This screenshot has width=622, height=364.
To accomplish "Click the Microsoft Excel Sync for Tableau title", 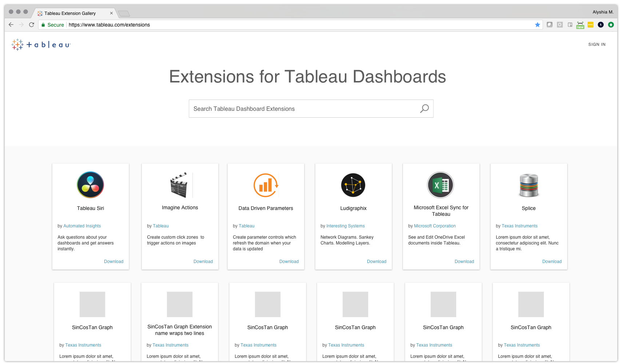I will pos(441,211).
